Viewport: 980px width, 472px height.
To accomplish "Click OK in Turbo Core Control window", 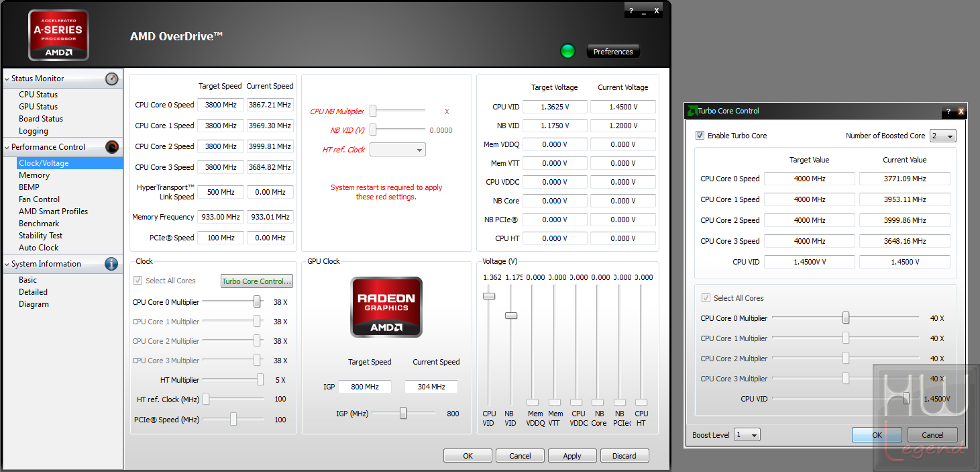I will coord(877,435).
